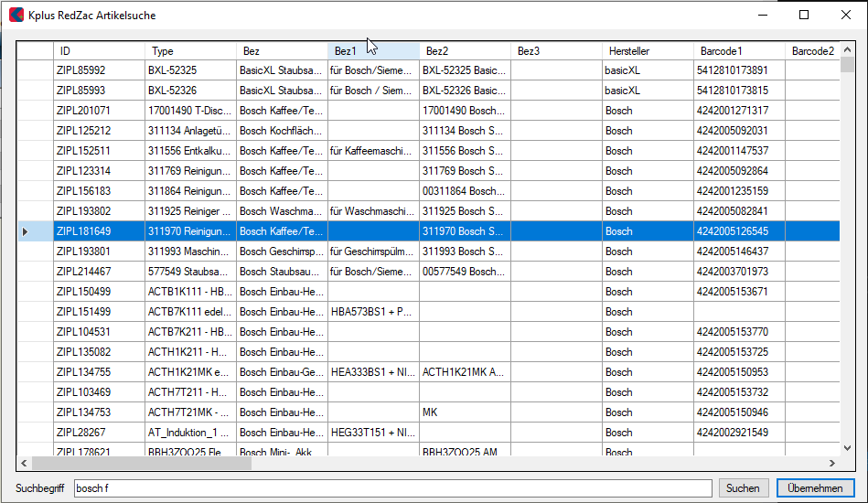Click the Übernehmen button

(x=815, y=488)
